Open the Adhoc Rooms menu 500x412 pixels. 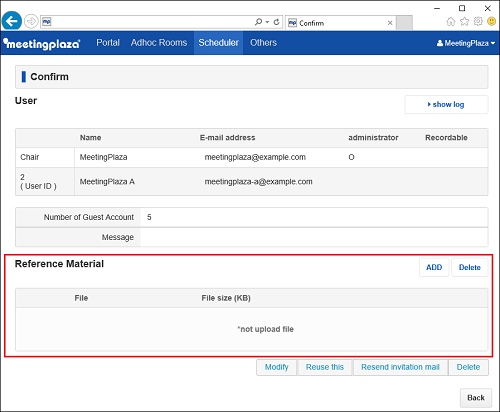[159, 43]
